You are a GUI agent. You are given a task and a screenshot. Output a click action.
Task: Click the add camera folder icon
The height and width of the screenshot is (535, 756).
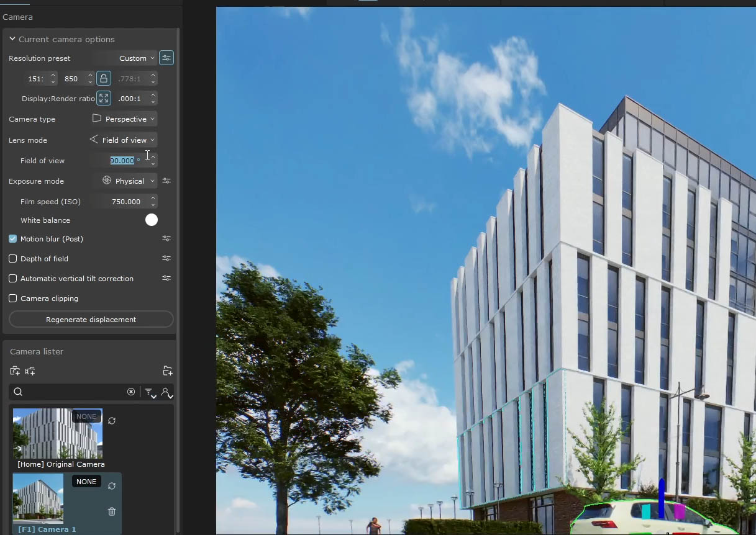167,371
